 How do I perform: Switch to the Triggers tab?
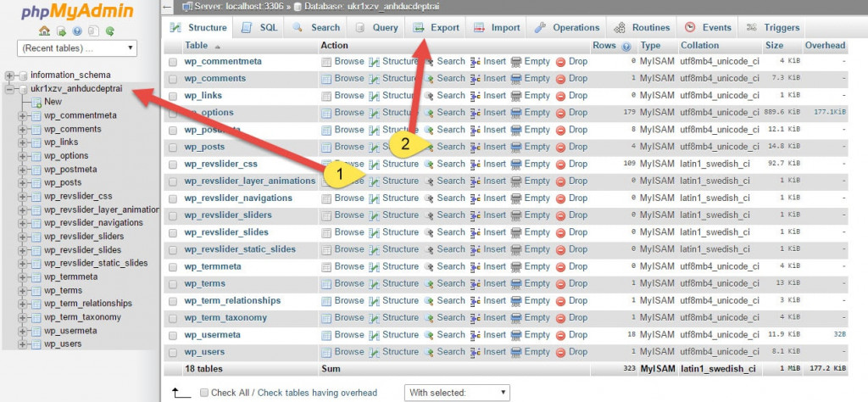pos(773,28)
